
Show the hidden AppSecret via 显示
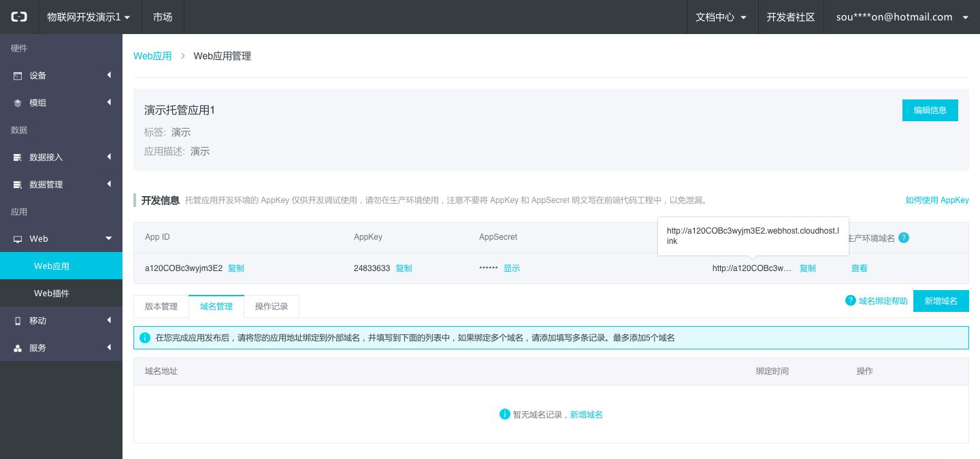click(511, 268)
